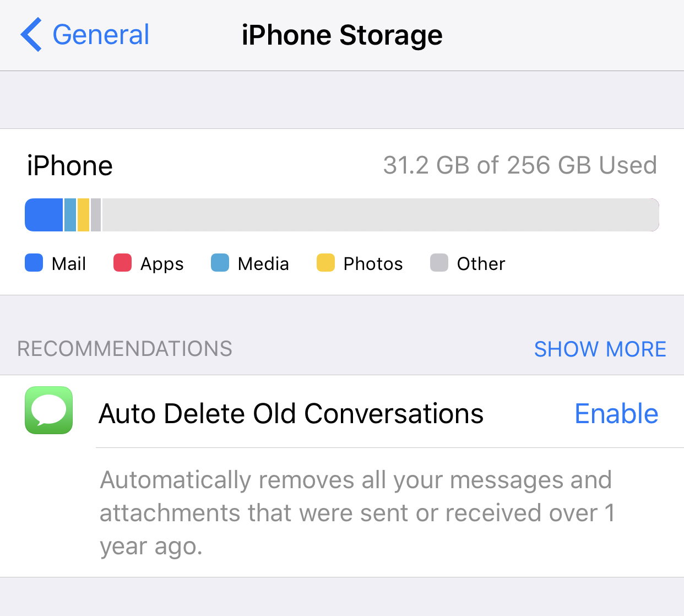Go back to General settings

pos(85,35)
